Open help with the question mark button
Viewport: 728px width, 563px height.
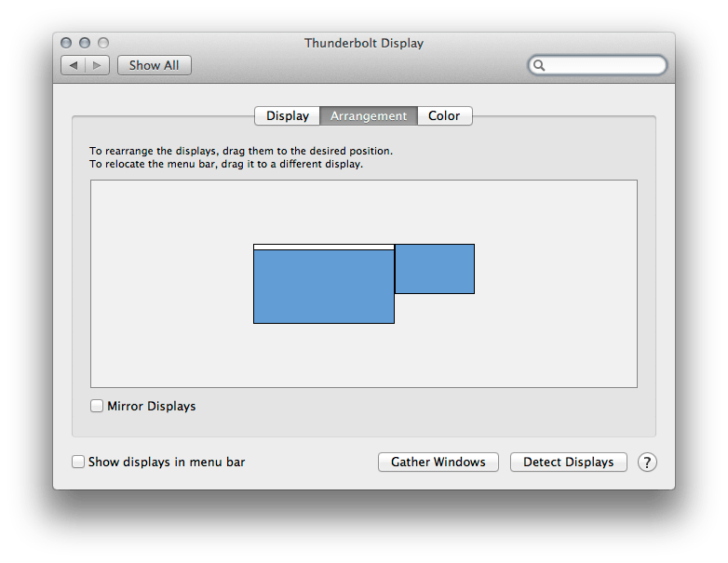(x=647, y=462)
